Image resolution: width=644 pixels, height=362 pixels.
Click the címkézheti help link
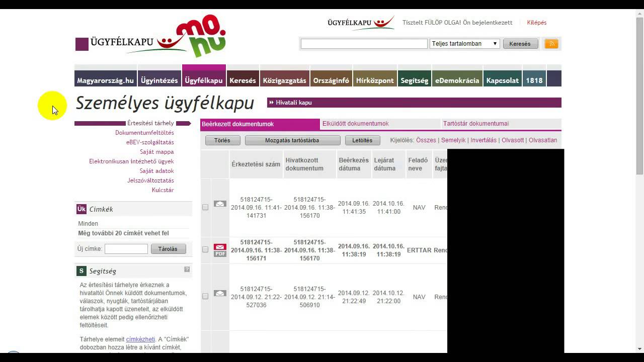click(140, 339)
